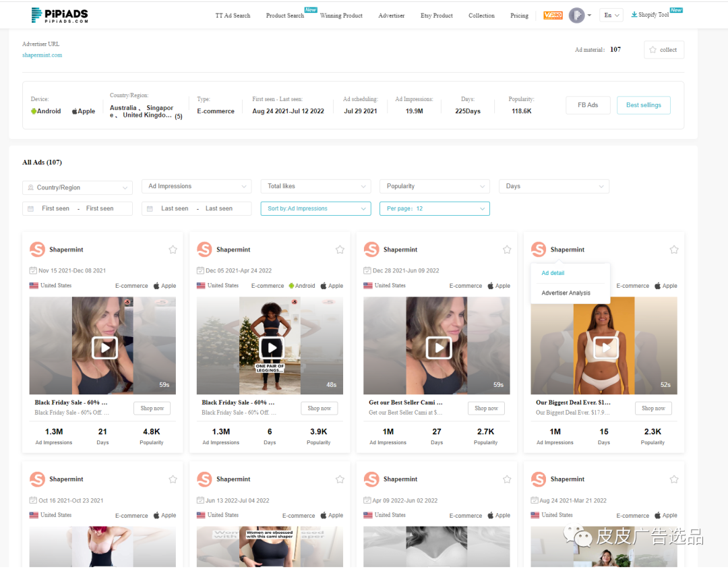The image size is (728, 569).
Task: Go to Product Search
Action: (285, 16)
